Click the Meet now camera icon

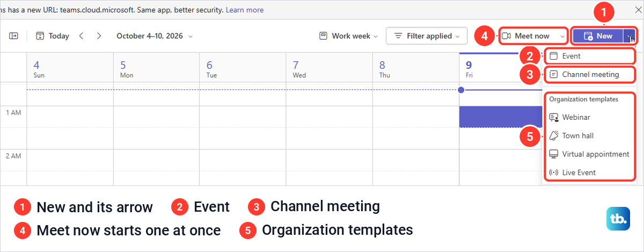pos(506,36)
